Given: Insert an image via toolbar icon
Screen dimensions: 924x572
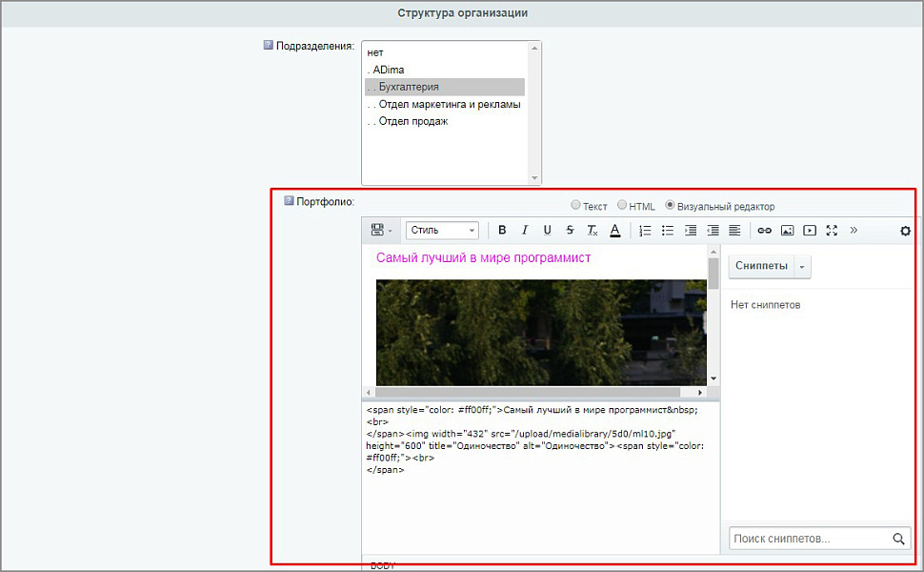Looking at the screenshot, I should pyautogui.click(x=786, y=230).
